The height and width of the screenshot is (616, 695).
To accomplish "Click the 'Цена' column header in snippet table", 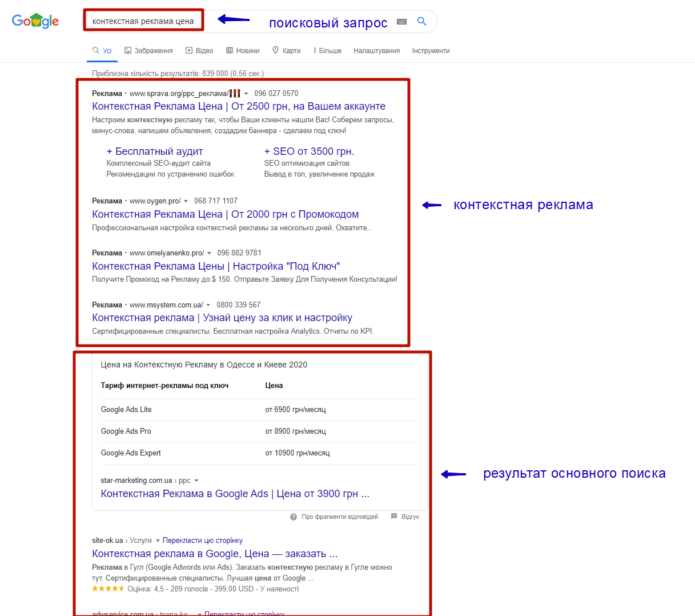I will 274,386.
